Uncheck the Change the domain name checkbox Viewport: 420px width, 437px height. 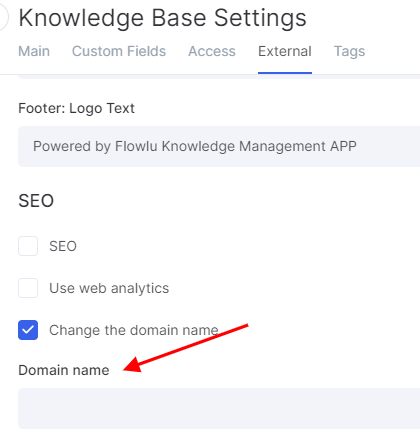28,330
